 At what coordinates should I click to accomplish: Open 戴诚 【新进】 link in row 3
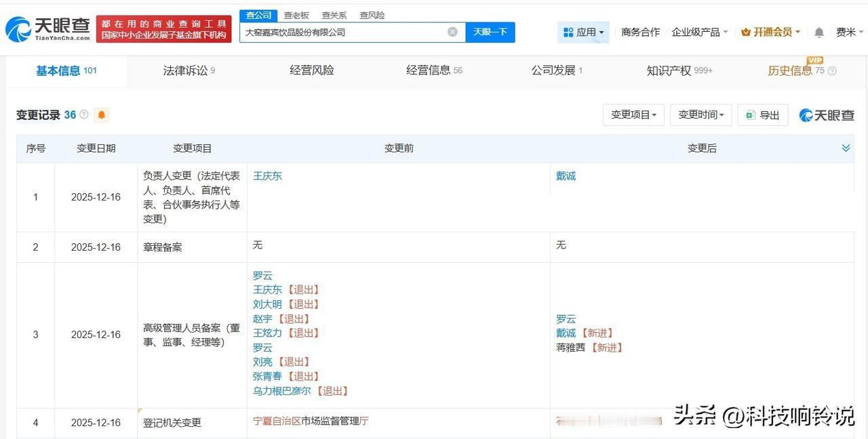click(x=566, y=333)
